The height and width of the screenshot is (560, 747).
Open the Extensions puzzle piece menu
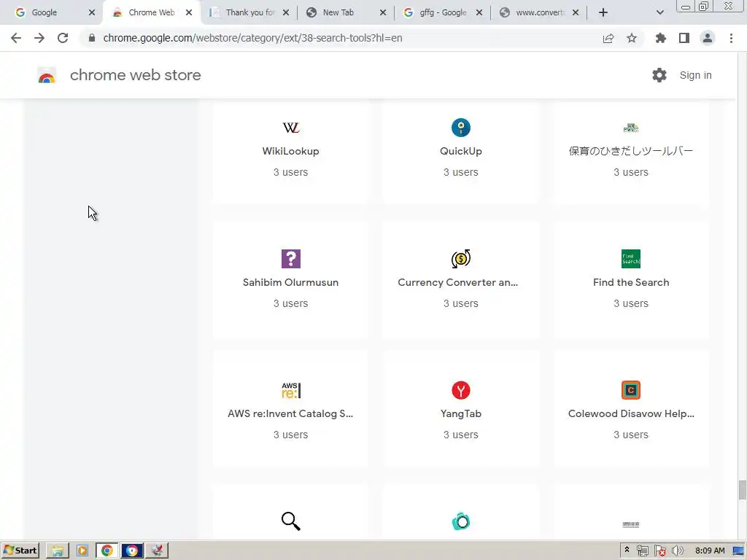point(661,38)
